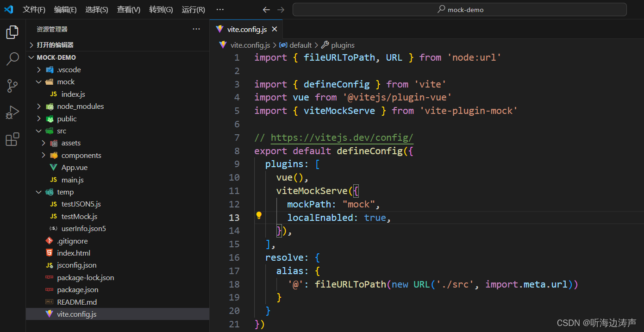Open the Run and Debug view
Image resolution: width=644 pixels, height=332 pixels.
pyautogui.click(x=12, y=112)
